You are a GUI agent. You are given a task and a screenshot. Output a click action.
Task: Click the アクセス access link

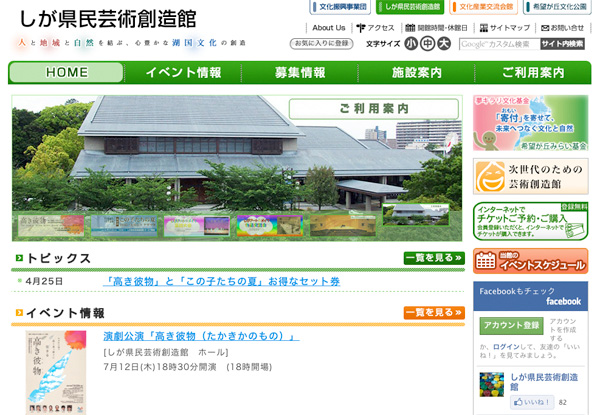(375, 28)
